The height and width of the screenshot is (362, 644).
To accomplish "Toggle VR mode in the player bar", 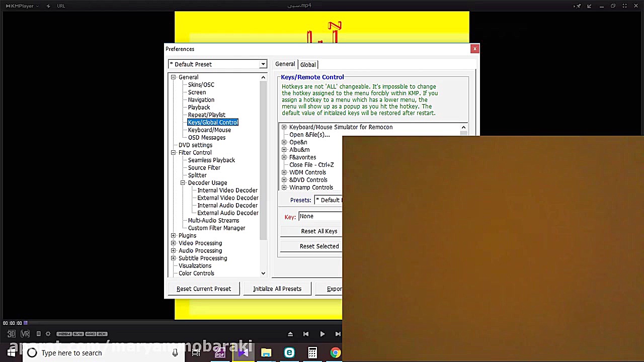I will click(x=25, y=334).
